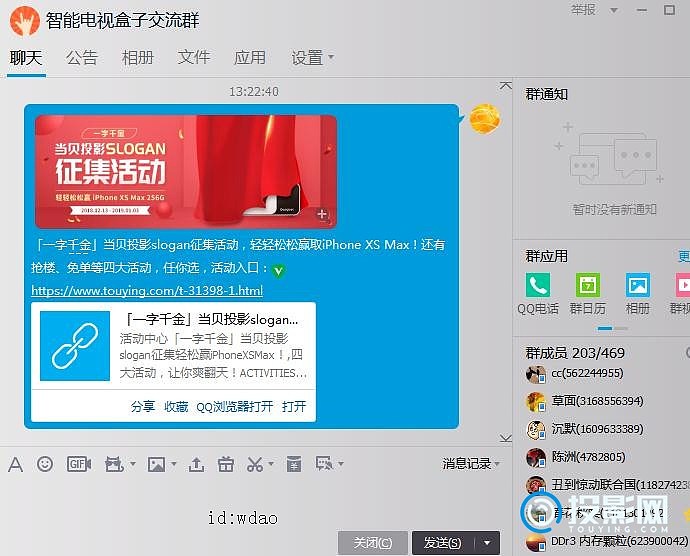
Task: Click the group apps page indicator
Action: point(613,328)
